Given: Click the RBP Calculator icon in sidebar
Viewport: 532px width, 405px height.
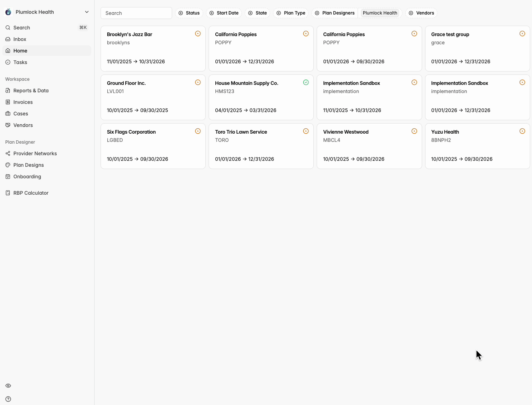Looking at the screenshot, I should point(8,193).
